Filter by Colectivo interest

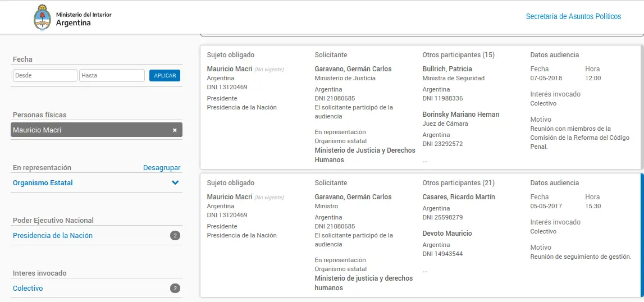[28, 289]
